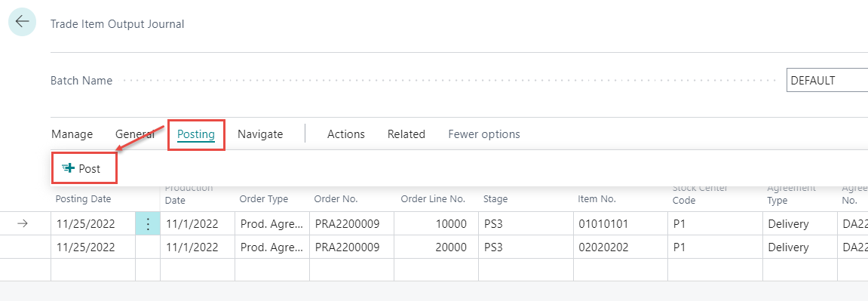The image size is (868, 301).
Task: Click the Post action icon
Action: click(x=68, y=169)
